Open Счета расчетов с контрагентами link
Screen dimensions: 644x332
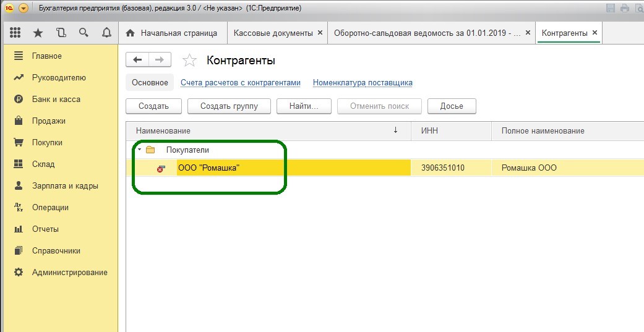(241, 82)
